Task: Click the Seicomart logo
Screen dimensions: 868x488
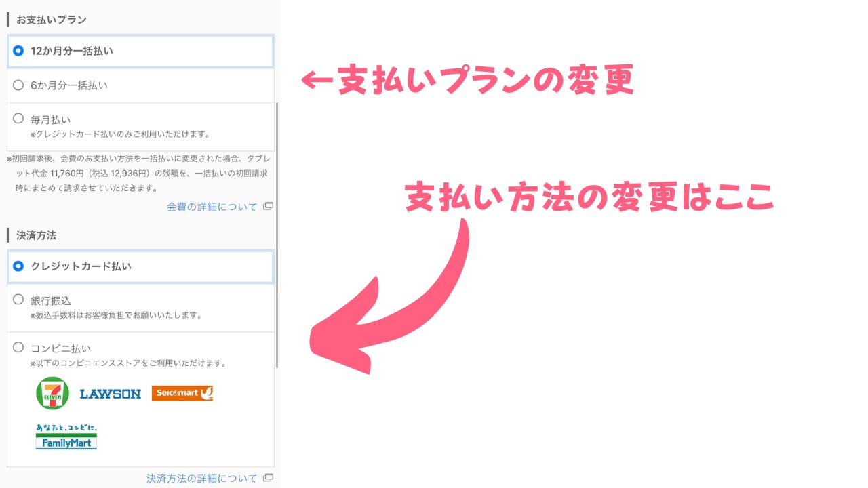Action: pos(182,393)
